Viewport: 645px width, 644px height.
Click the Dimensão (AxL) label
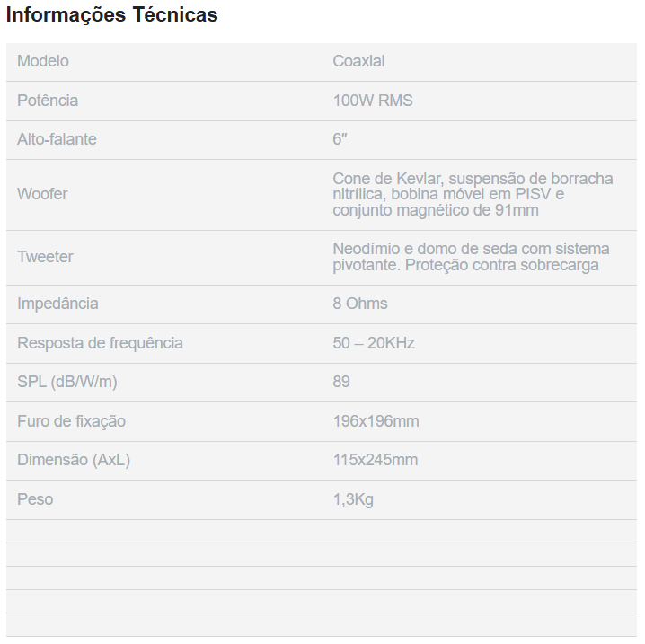click(x=74, y=460)
